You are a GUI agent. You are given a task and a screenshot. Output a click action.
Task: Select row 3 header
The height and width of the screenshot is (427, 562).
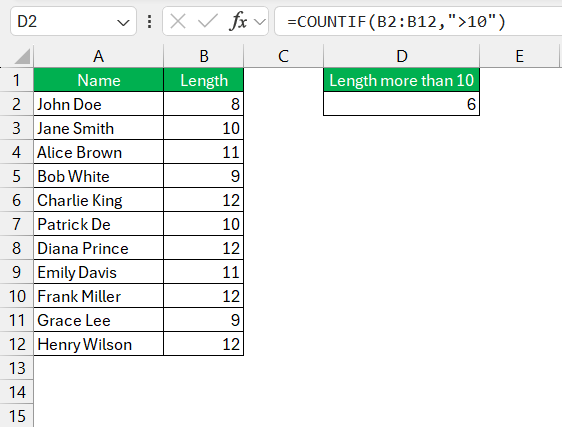click(x=16, y=128)
